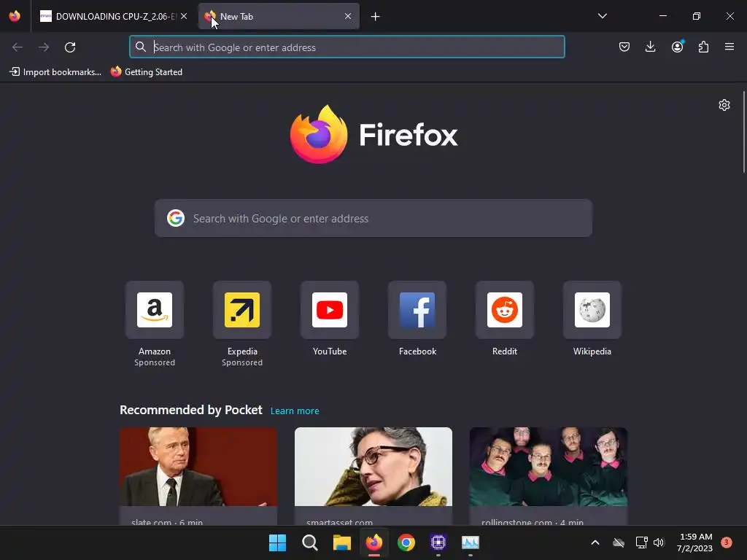747x560 pixels.
Task: Open Firefox View pinned icon
Action: 15,16
